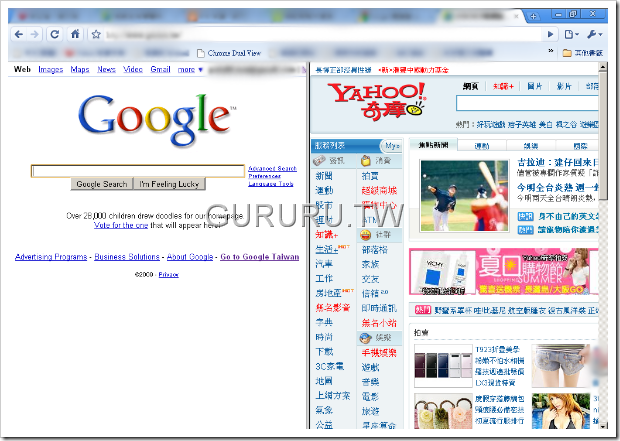Click the summer shopping festival banner
Screen dimensions: 620x441
point(503,272)
